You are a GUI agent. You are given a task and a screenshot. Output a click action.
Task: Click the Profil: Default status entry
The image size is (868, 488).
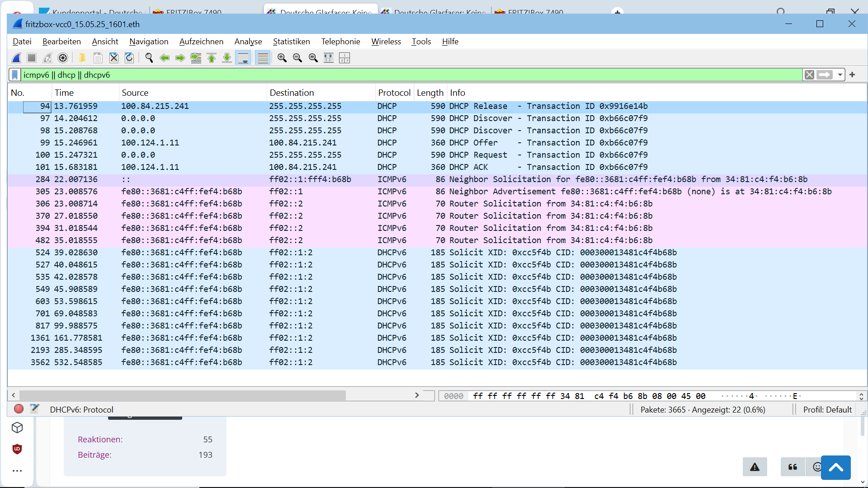tap(827, 410)
